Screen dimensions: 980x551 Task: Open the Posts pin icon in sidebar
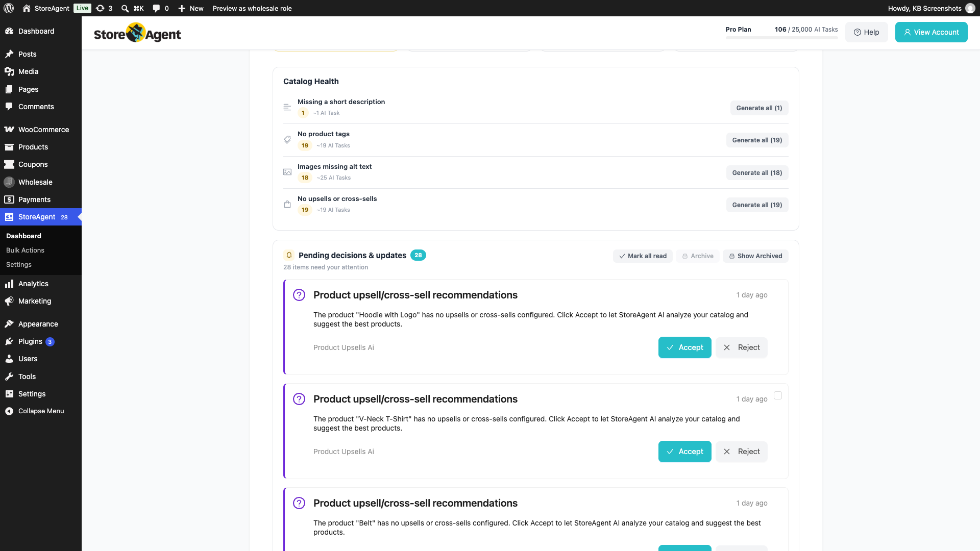tap(9, 54)
